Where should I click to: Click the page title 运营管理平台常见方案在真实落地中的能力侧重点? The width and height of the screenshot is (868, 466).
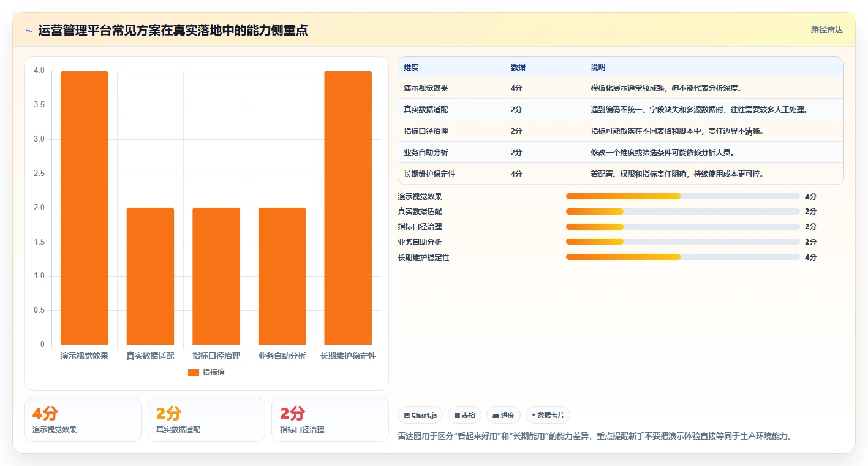pos(173,30)
